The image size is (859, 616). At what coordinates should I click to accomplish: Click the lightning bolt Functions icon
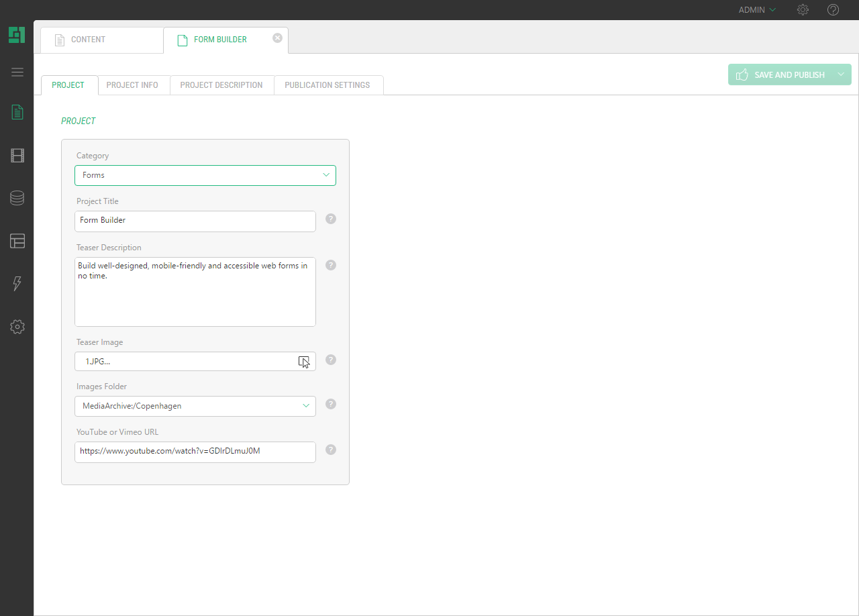[17, 284]
